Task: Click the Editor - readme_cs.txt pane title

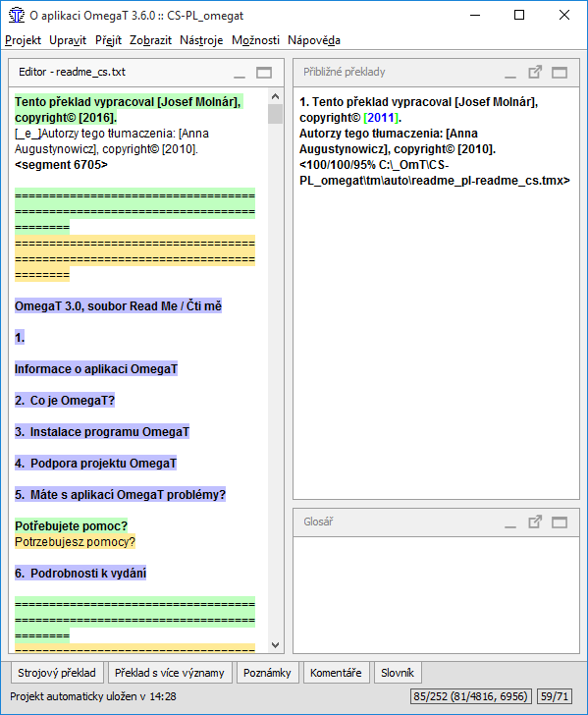Action: pyautogui.click(x=72, y=72)
